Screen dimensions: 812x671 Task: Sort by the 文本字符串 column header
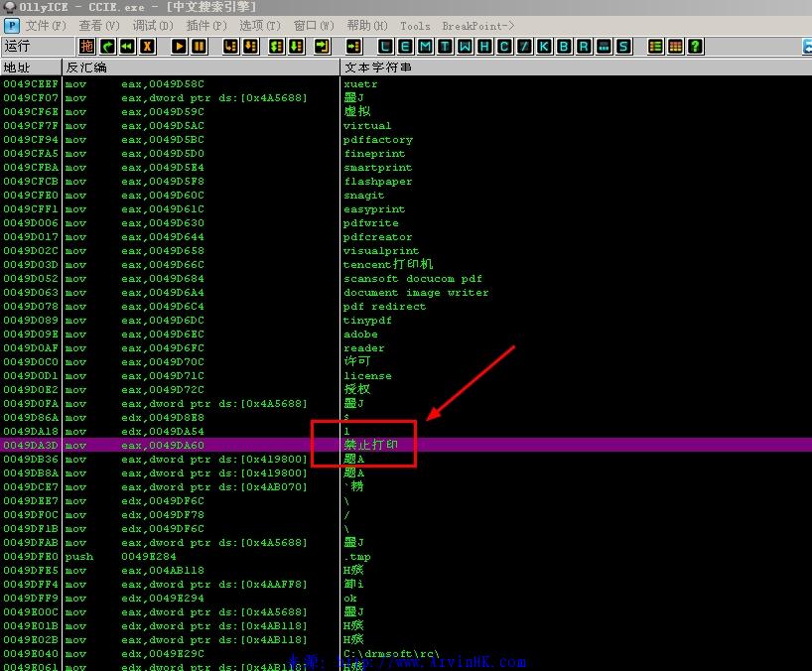(576, 67)
